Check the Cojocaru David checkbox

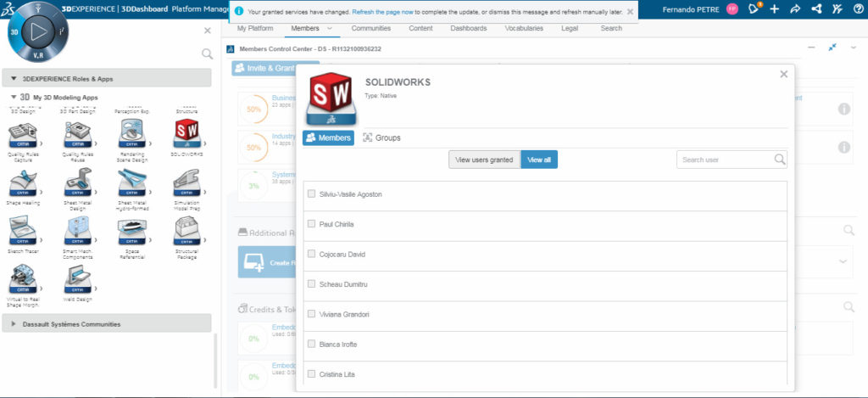coord(312,254)
